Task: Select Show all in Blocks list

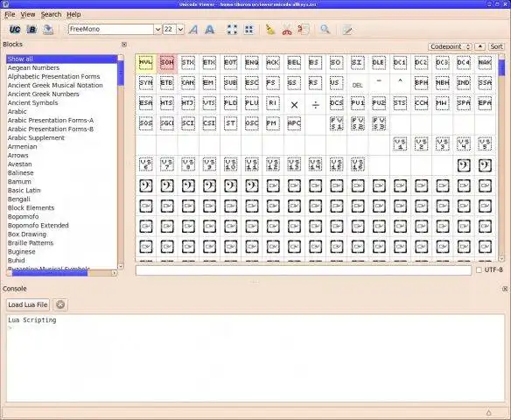Action: coord(61,59)
